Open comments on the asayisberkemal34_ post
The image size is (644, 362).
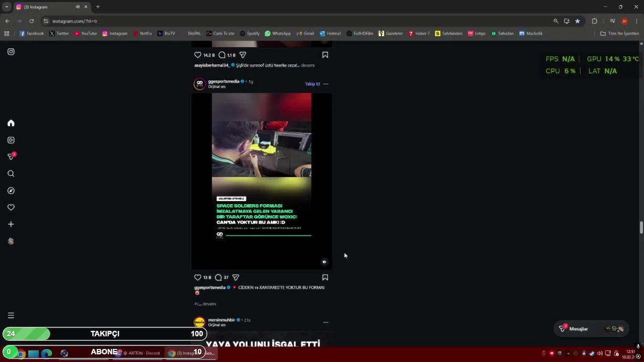222,55
